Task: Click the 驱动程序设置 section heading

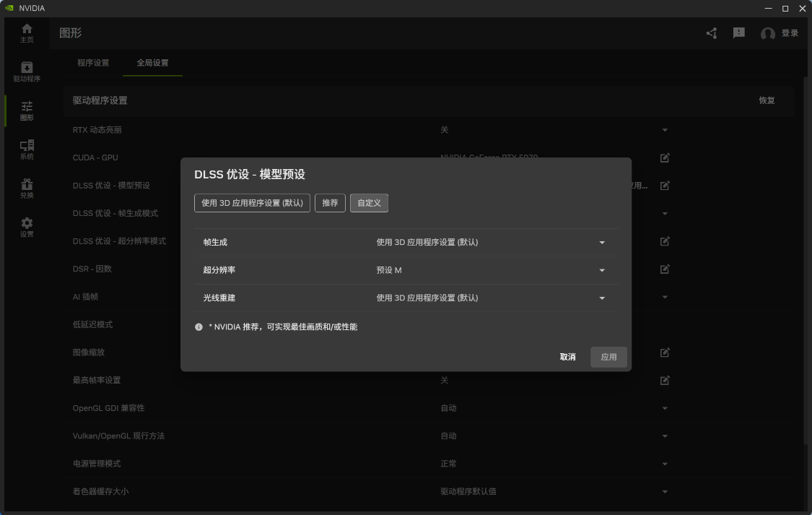Action: tap(100, 100)
